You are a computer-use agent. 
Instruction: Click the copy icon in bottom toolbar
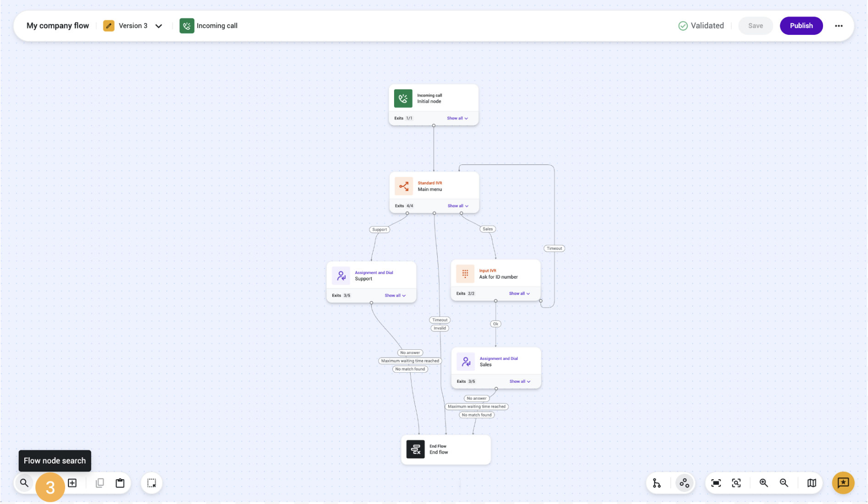(x=100, y=483)
